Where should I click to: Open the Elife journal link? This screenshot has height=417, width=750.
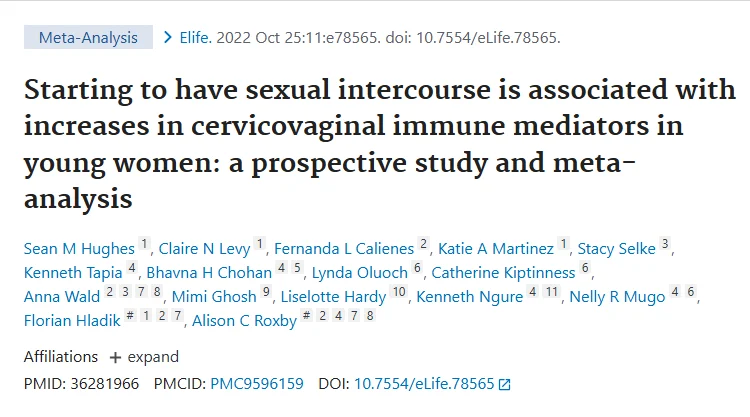click(197, 38)
